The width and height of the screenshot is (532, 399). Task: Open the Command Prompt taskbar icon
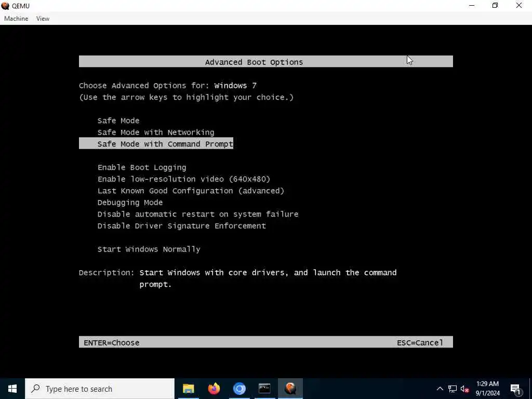(264, 389)
